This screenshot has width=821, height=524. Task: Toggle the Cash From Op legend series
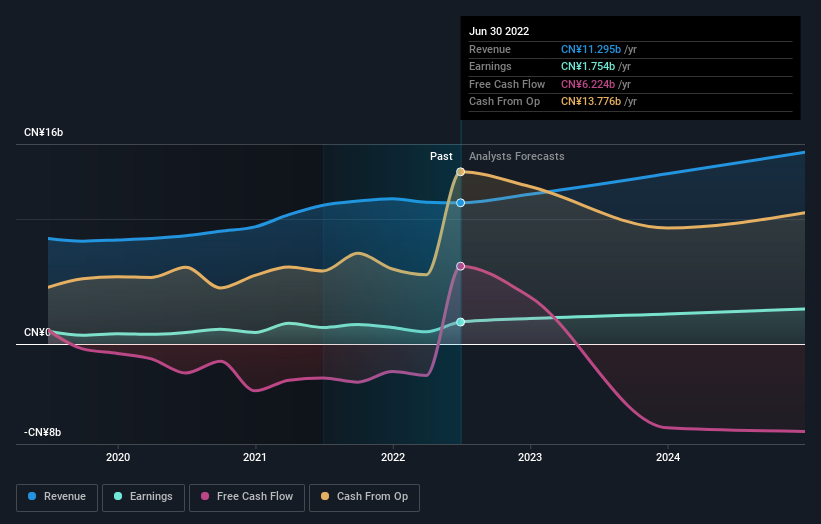(x=364, y=497)
